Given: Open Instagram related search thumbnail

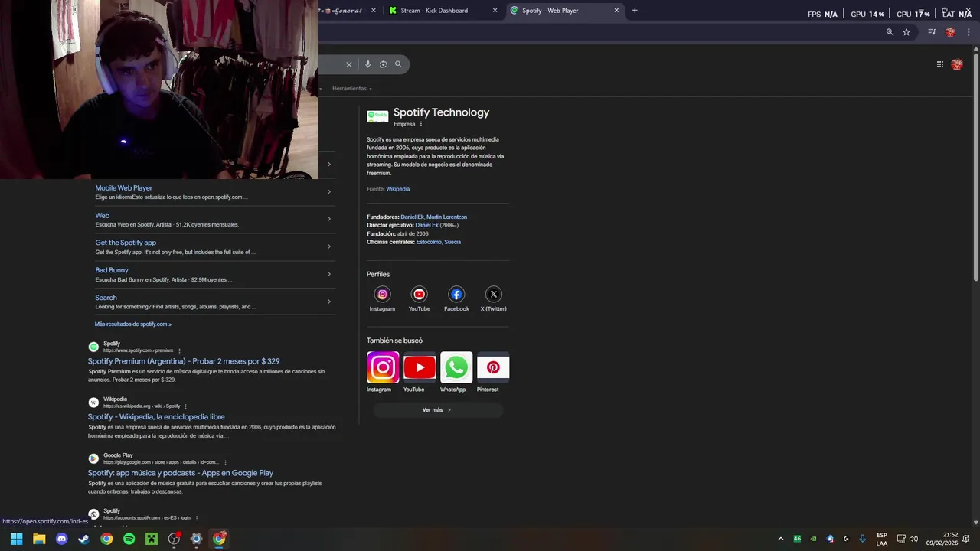Looking at the screenshot, I should click(x=383, y=367).
